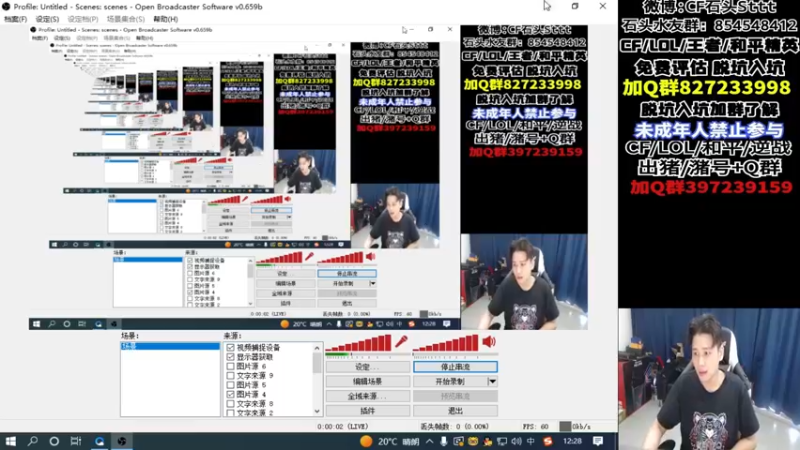800x450 pixels.
Task: Open Task View from the taskbar
Action: (76, 441)
